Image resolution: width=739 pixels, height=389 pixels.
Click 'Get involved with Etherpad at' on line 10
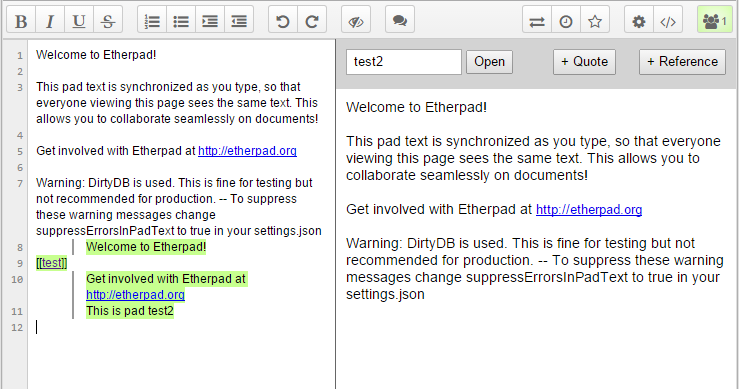[x=166, y=279]
